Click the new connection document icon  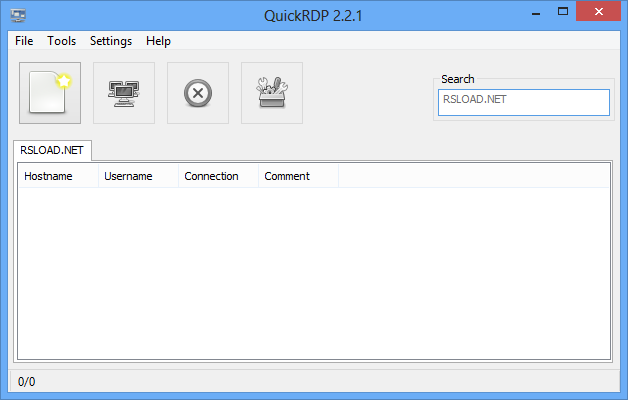pyautogui.click(x=50, y=93)
